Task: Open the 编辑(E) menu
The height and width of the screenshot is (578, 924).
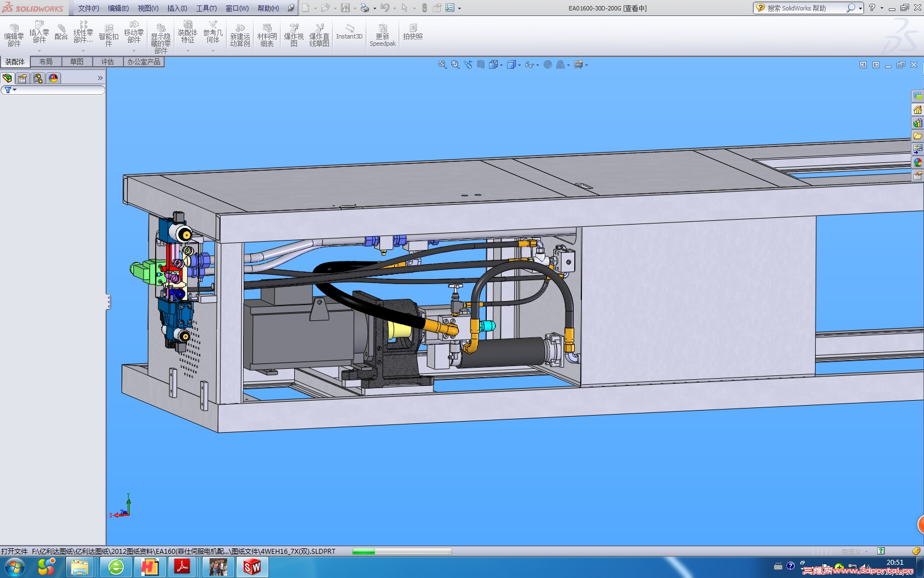Action: (x=118, y=8)
